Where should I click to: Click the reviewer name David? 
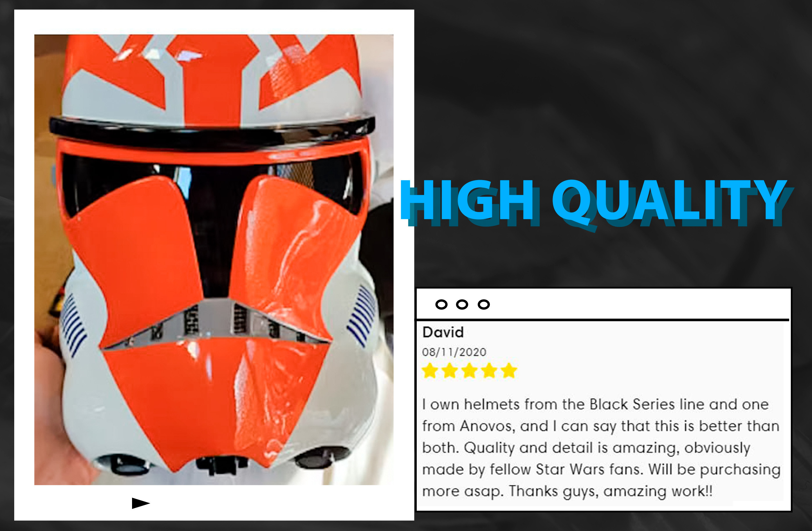point(443,332)
